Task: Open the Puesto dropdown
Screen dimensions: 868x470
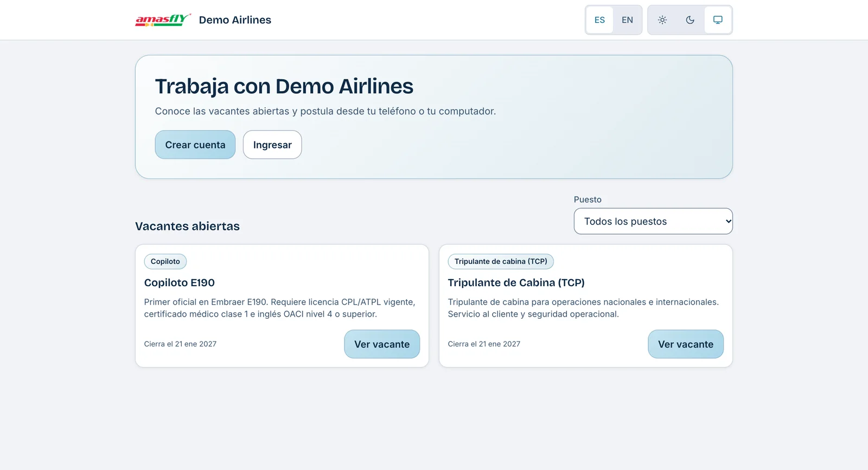Action: [x=653, y=221]
